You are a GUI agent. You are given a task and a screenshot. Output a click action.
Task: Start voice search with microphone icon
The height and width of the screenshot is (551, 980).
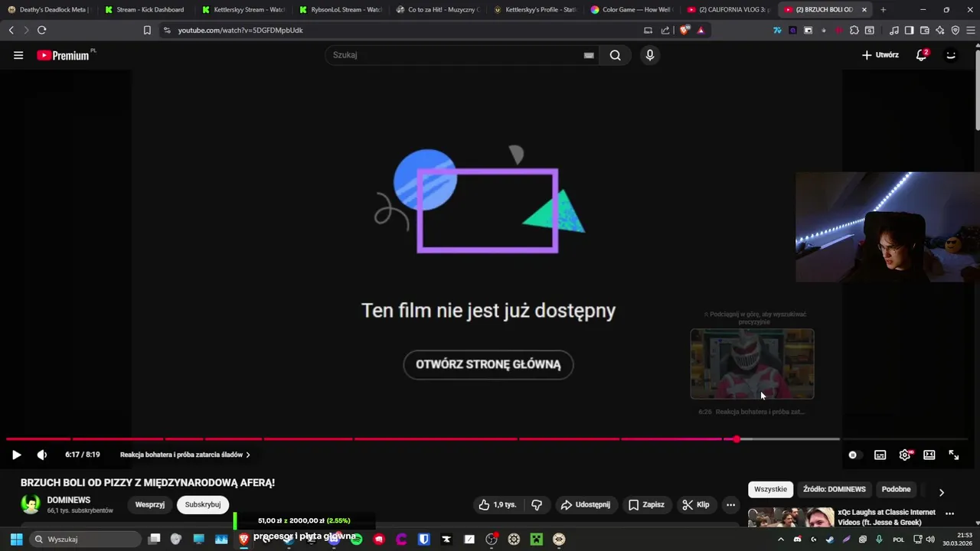[649, 55]
